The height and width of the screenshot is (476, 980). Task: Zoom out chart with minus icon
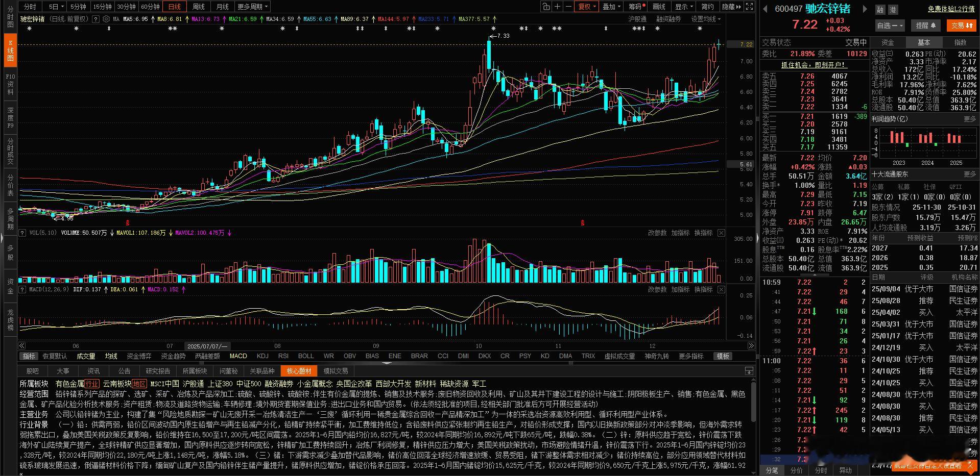click(x=568, y=7)
